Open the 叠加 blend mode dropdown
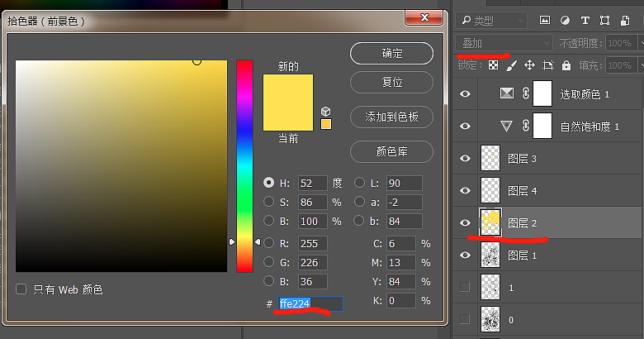This screenshot has height=339, width=644. (x=504, y=43)
